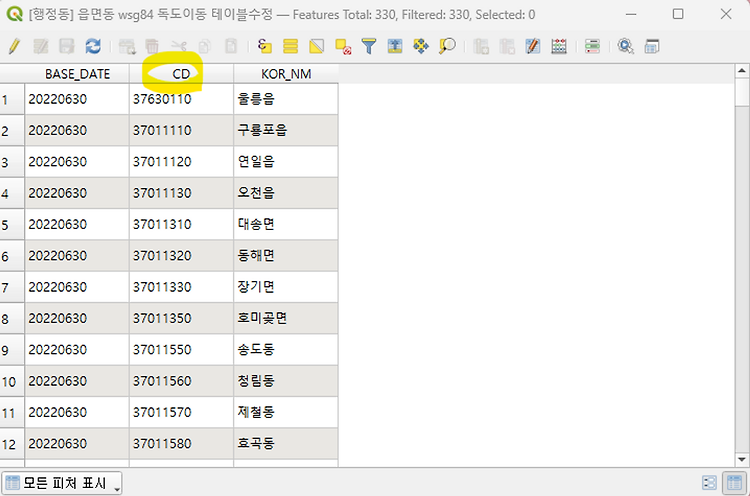Click cell 연일읍
This screenshot has width=750, height=496.
pos(286,162)
